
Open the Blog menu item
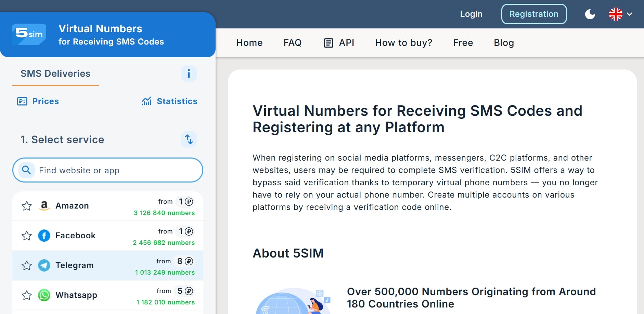504,43
